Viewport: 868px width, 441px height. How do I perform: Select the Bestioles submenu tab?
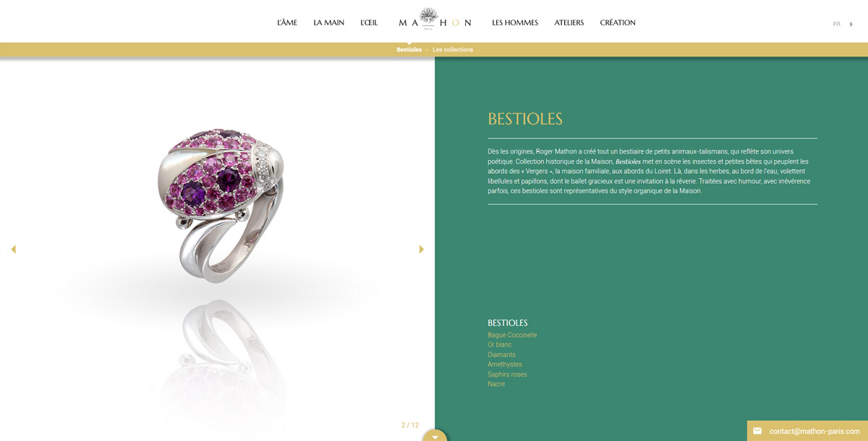coord(409,50)
